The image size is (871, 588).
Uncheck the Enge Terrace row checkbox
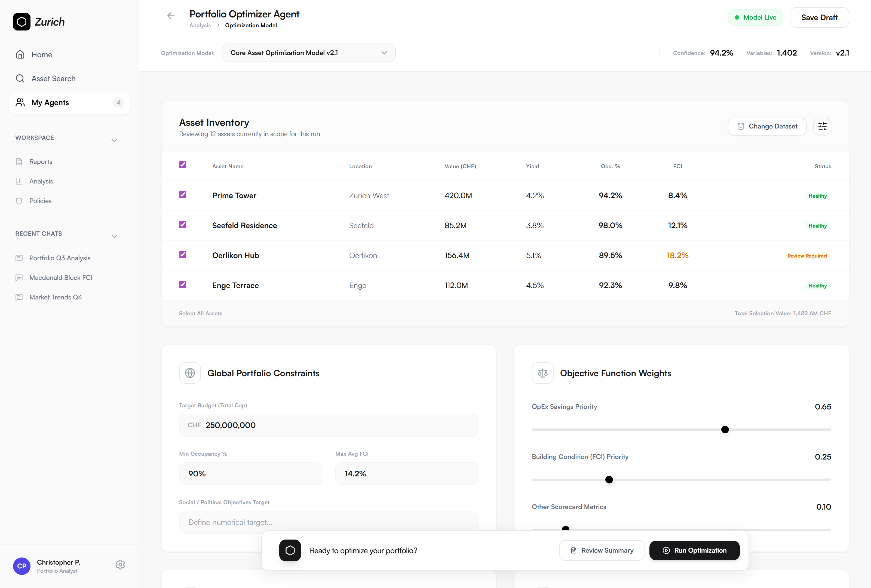[x=183, y=285]
